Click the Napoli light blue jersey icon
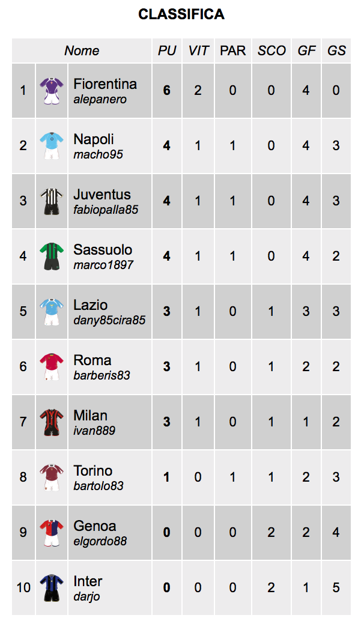This screenshot has height=627, width=364. click(52, 146)
